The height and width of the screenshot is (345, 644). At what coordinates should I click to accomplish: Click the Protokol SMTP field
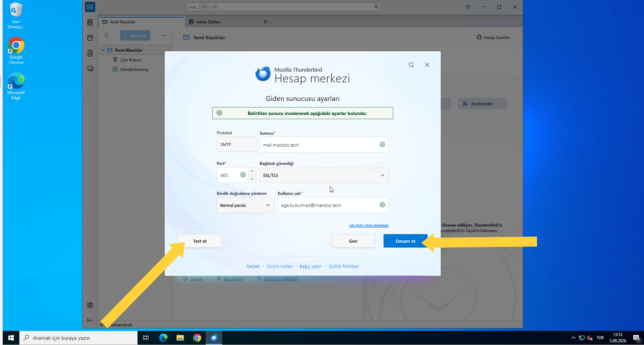[x=236, y=144]
